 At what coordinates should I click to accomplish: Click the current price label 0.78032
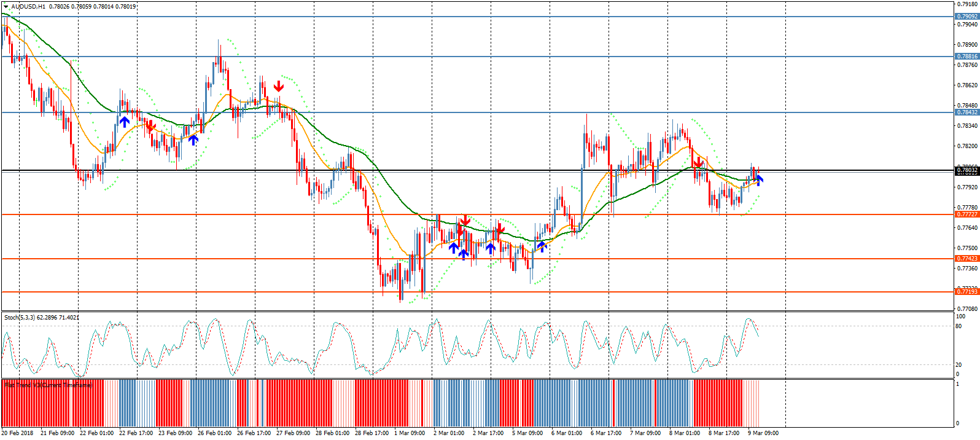[966, 170]
